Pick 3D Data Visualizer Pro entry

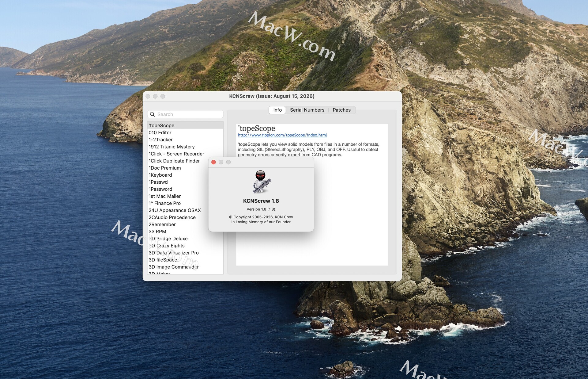point(185,253)
